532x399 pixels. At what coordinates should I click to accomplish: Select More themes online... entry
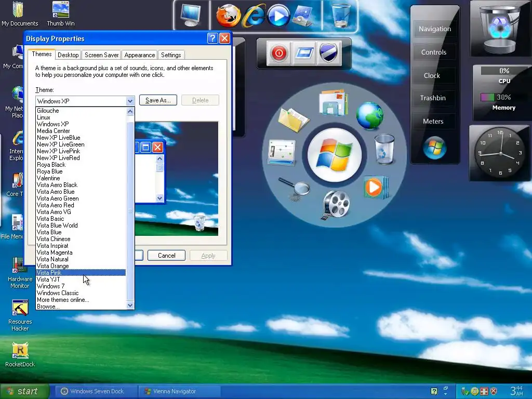(81, 300)
